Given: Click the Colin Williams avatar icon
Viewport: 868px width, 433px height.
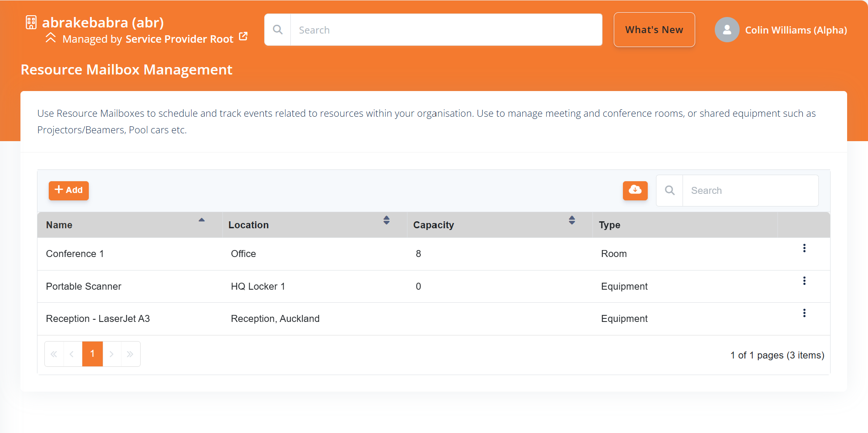Looking at the screenshot, I should tap(726, 30).
